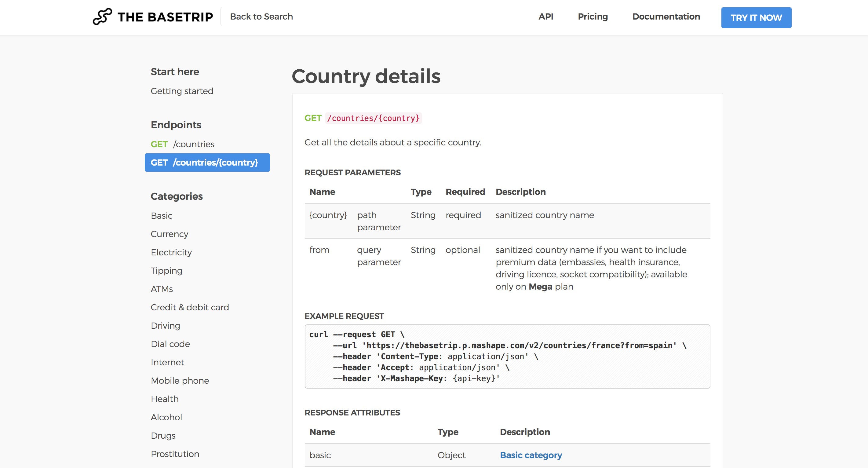The height and width of the screenshot is (468, 868).
Task: Select the highlighted GET /countries/{country} endpoint
Action: pyautogui.click(x=207, y=163)
